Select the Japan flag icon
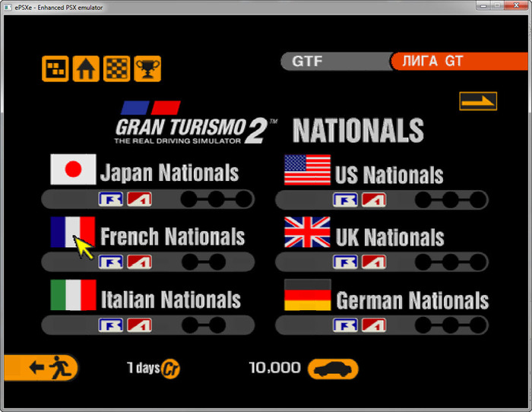The width and height of the screenshot is (532, 412). tap(73, 170)
